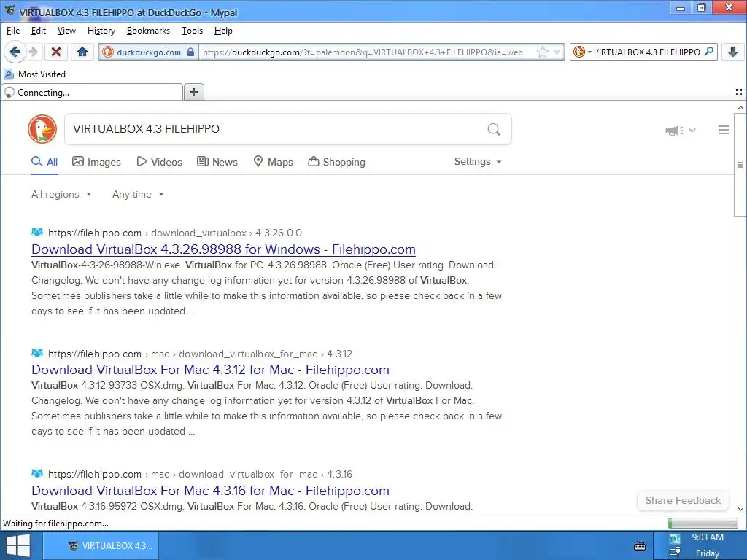Click the 9:03 AM Friday clock

point(708,545)
